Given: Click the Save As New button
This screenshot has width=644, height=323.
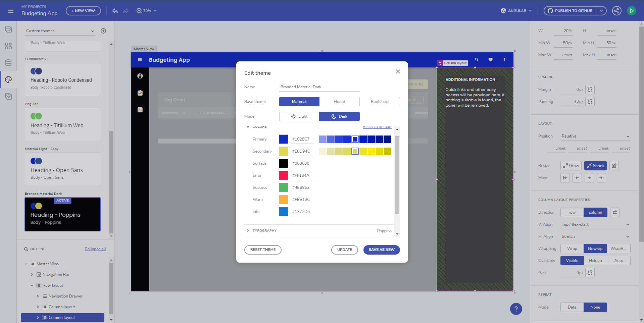Looking at the screenshot, I should point(381,250).
